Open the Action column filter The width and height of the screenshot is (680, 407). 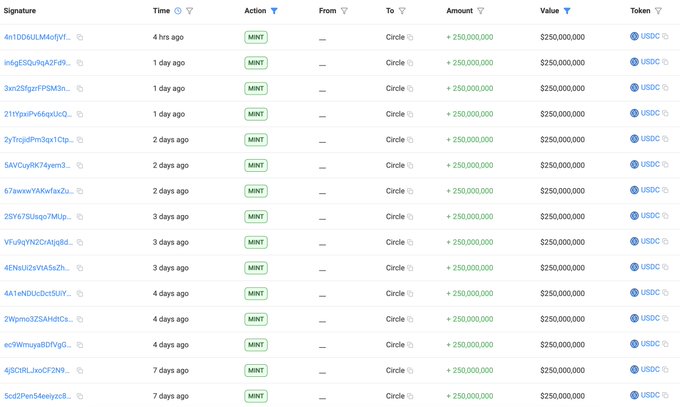[275, 11]
